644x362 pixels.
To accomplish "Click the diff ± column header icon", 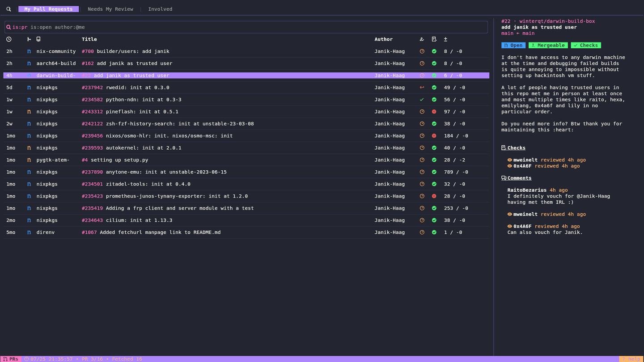I will coord(445,39).
